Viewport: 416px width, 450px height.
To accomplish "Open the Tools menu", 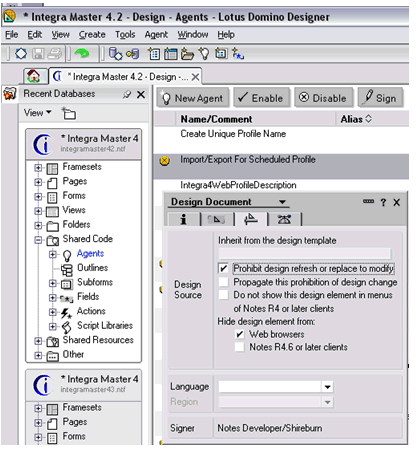I will [x=125, y=34].
